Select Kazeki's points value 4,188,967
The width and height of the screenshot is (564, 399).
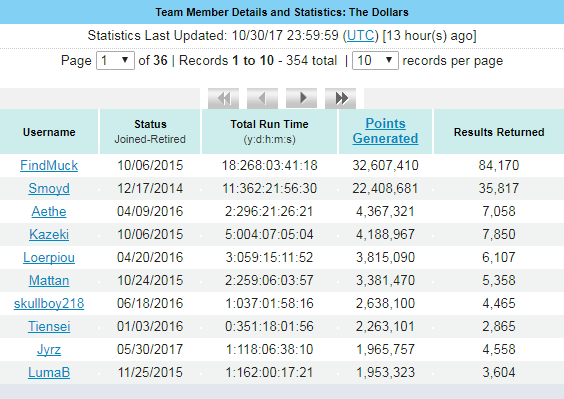click(385, 235)
